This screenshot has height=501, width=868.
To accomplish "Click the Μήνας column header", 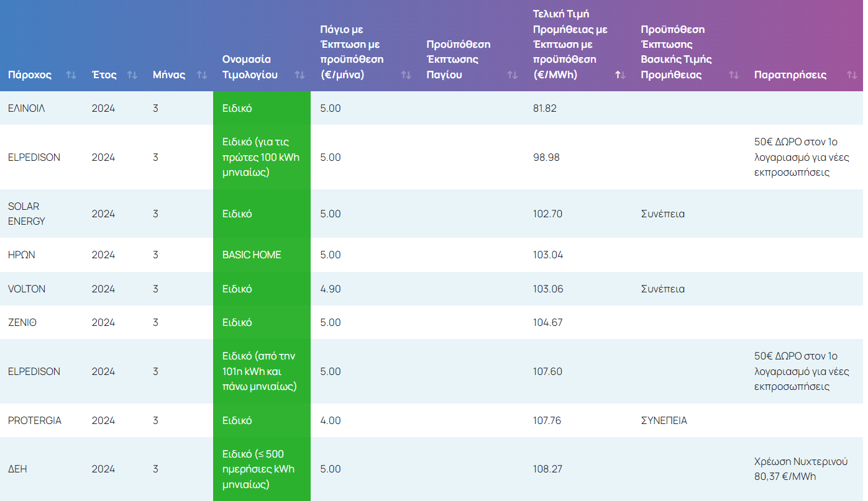I will coord(169,75).
